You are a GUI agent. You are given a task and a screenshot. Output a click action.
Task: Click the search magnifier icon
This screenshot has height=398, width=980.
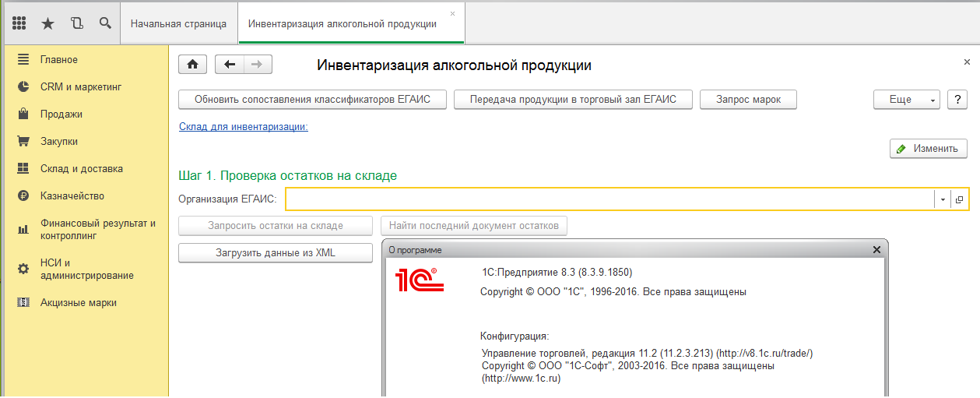pos(105,23)
